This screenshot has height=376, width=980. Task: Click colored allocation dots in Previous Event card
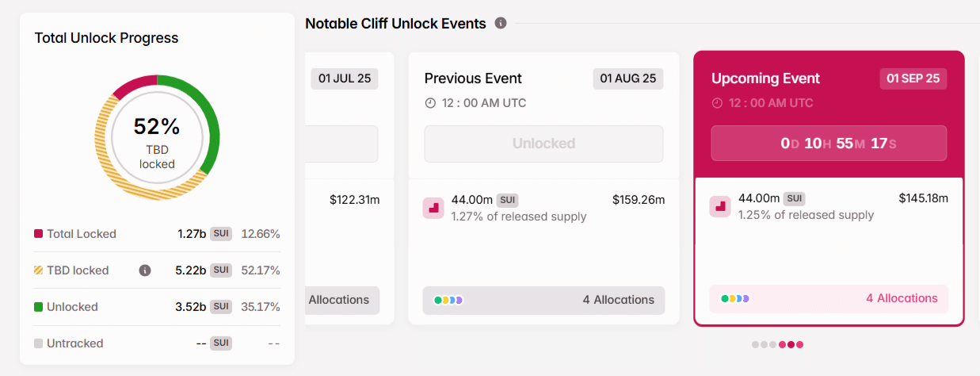[x=448, y=300]
